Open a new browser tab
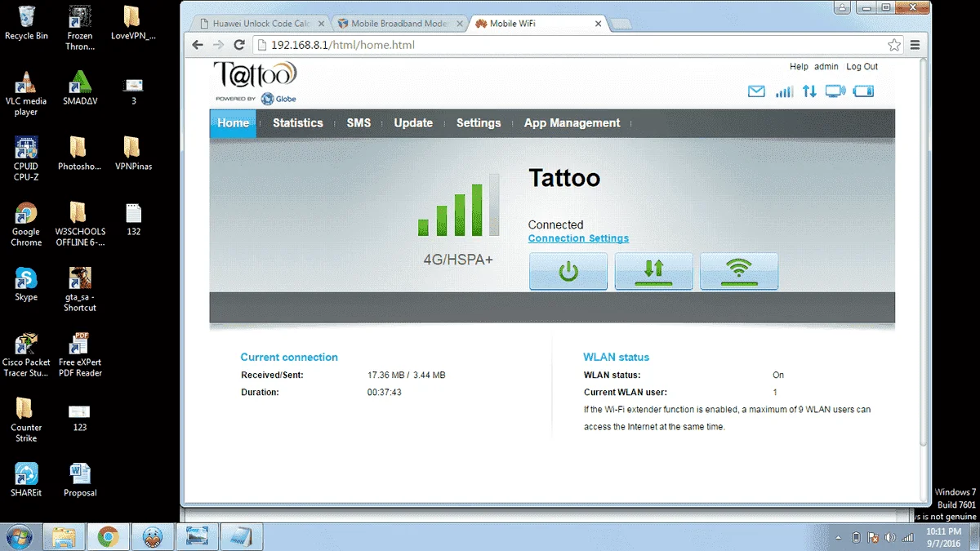This screenshot has height=551, width=980. [621, 24]
